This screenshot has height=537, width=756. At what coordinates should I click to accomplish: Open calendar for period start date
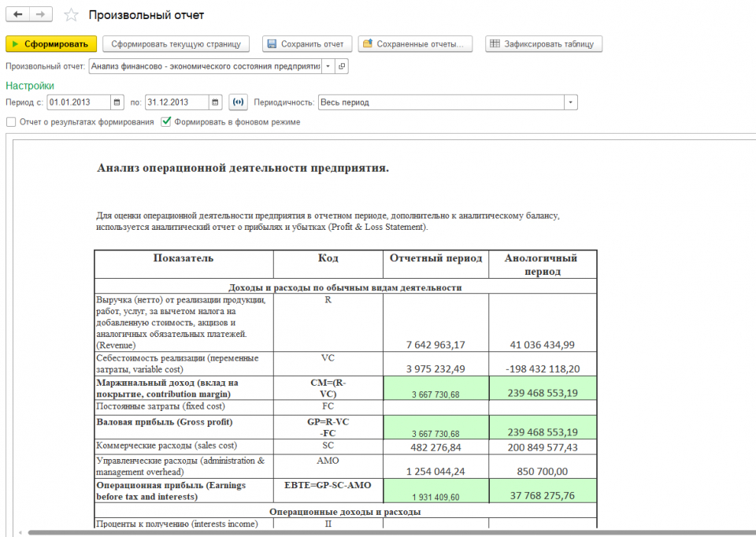click(117, 102)
